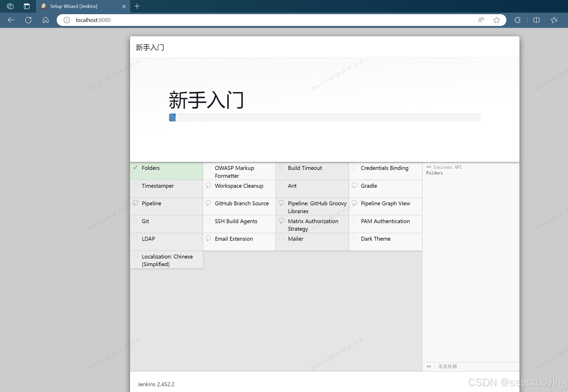Click the Folders checkmark status
The width and height of the screenshot is (568, 392).
pyautogui.click(x=135, y=168)
